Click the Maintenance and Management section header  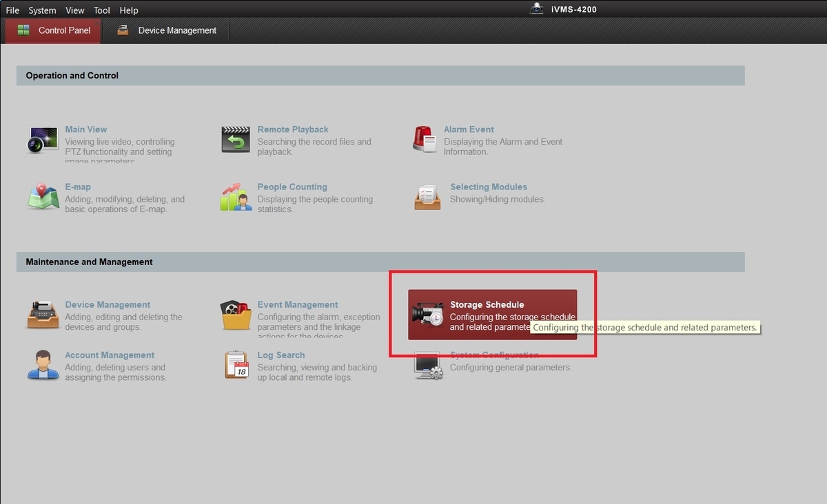point(380,262)
